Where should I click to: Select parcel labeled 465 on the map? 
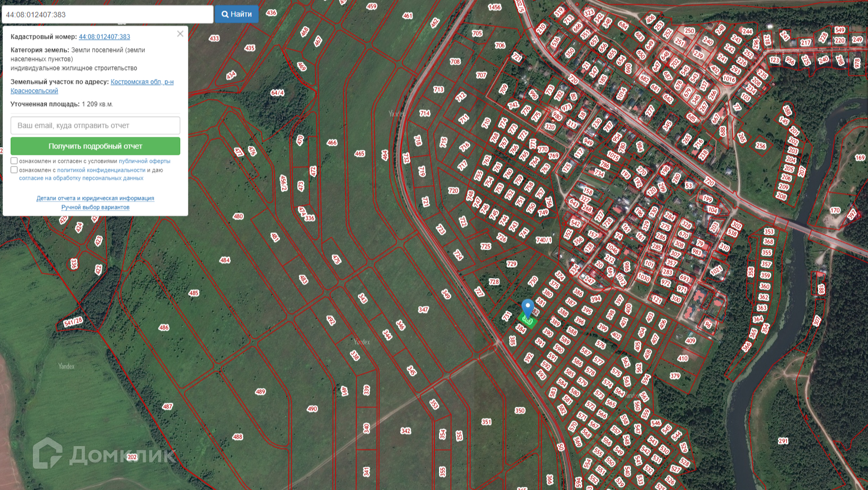point(360,154)
